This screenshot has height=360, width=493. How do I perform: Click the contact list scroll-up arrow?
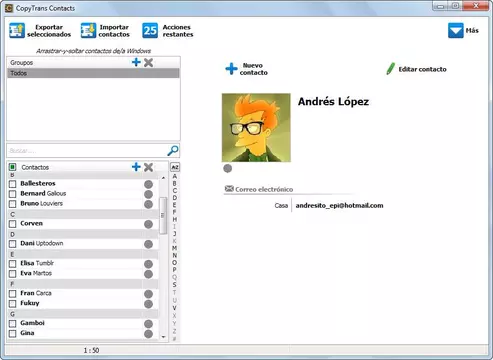[x=163, y=178]
